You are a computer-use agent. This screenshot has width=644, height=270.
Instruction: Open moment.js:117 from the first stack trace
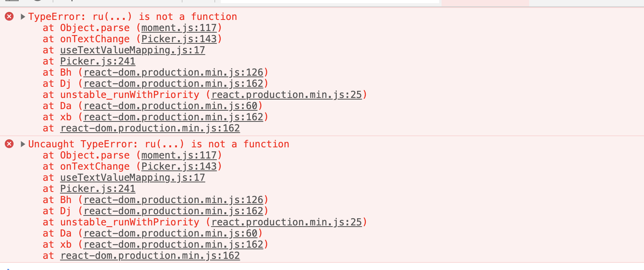coord(179,27)
